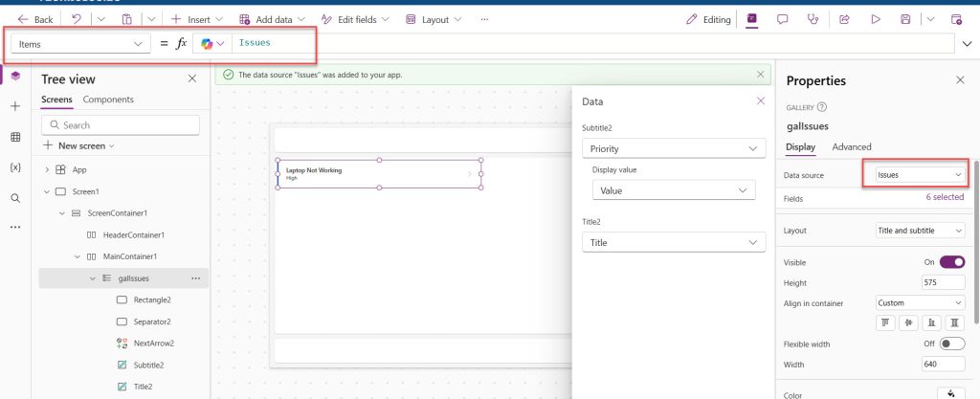980x399 pixels.
Task: Open the Insert menu
Action: (199, 19)
